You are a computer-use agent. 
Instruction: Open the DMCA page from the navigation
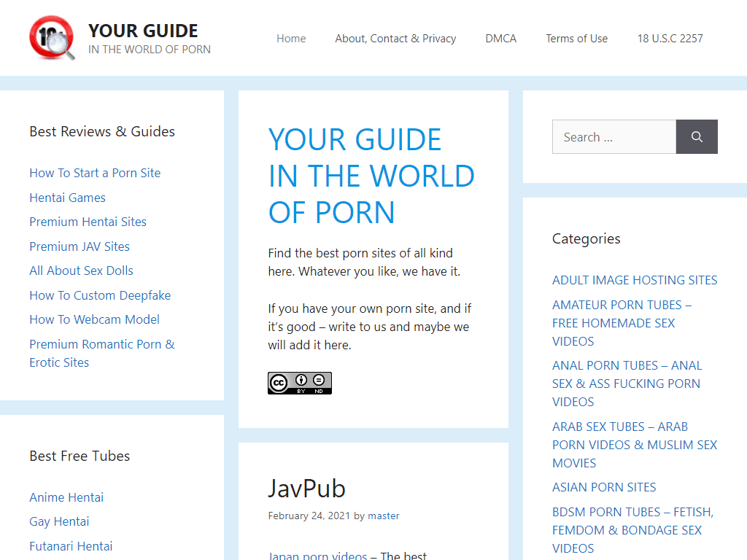coord(501,38)
